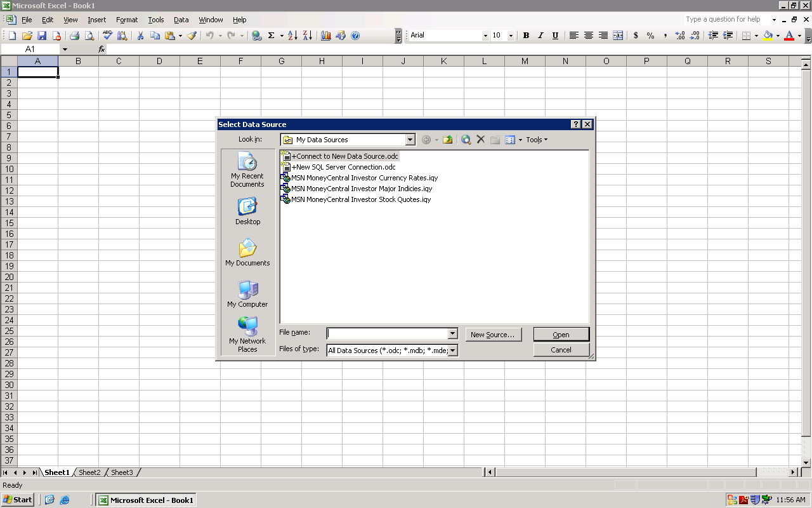Screen dimensions: 812x508
Task: Go up one folder level in dialog
Action: pos(448,140)
